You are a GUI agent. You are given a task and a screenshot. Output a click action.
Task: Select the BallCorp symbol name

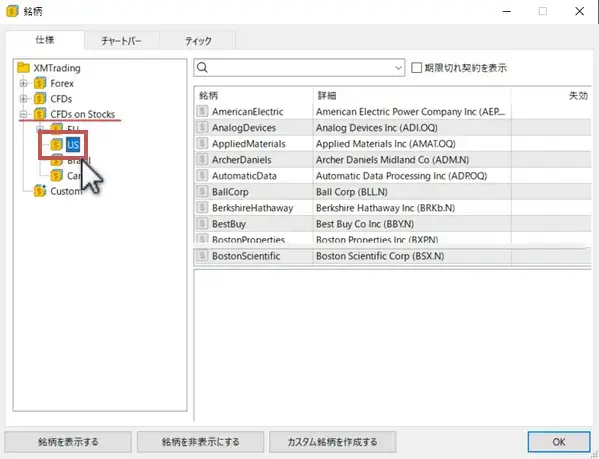point(230,192)
